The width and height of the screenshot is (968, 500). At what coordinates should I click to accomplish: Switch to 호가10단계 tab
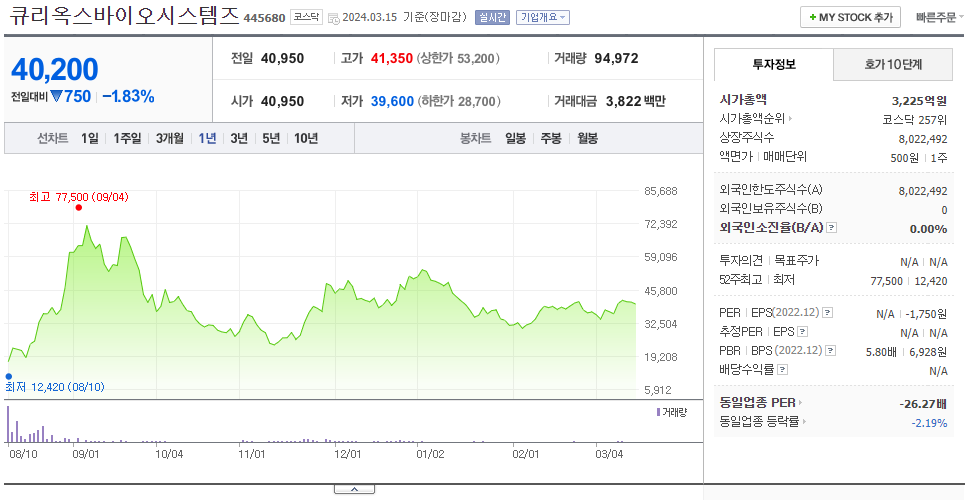click(x=893, y=64)
